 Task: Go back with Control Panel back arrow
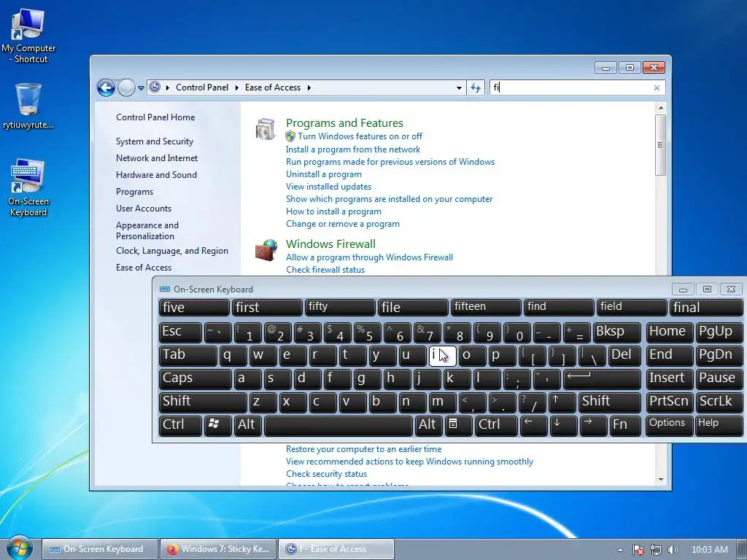click(106, 87)
